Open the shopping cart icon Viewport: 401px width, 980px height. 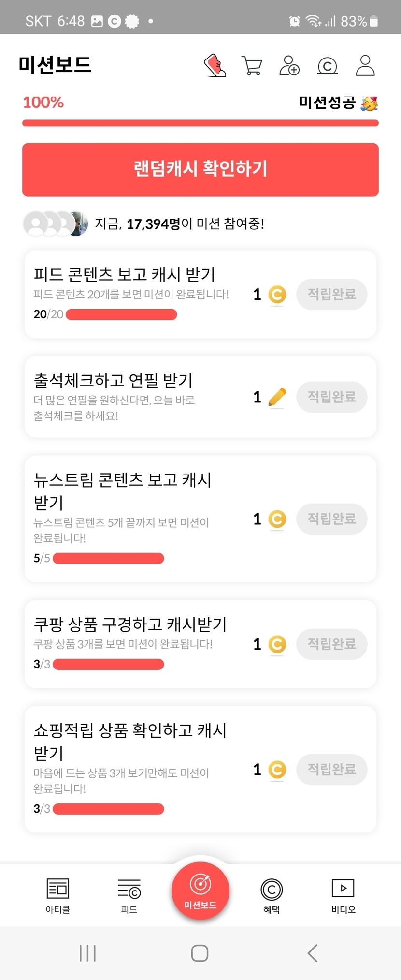tap(252, 66)
